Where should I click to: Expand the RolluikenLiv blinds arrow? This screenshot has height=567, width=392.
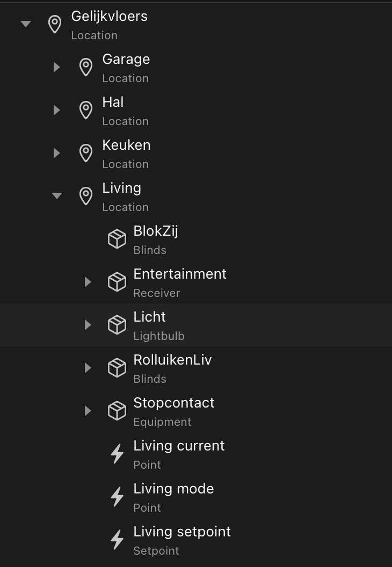coord(88,368)
